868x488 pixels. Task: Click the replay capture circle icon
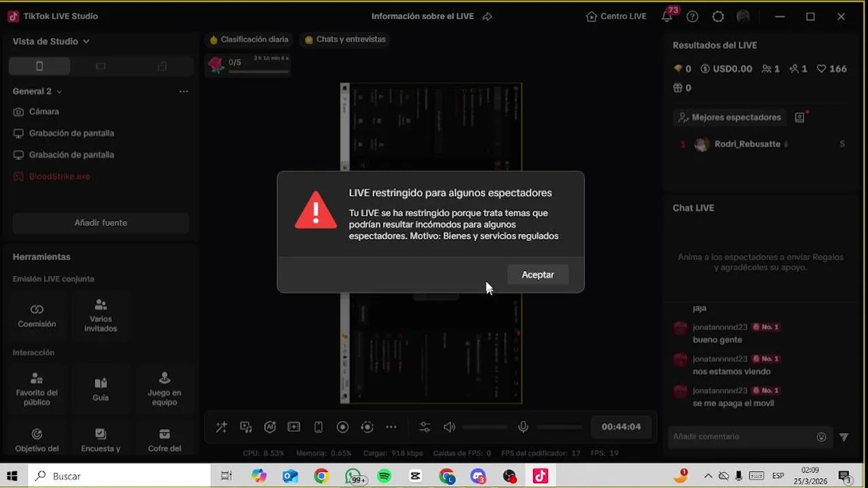(x=367, y=427)
